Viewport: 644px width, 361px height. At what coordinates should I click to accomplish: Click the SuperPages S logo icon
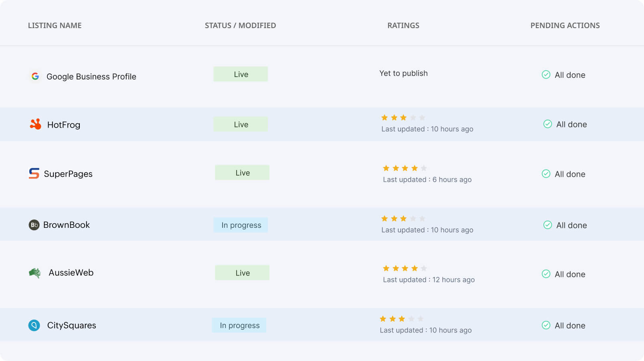coord(34,173)
